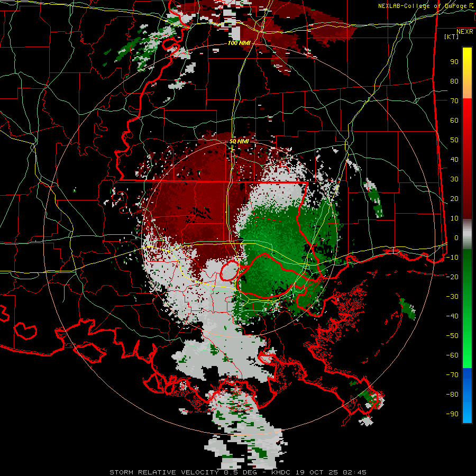Click the -40 value on velocity scale
Screen dimensions: 476x476
(x=452, y=316)
